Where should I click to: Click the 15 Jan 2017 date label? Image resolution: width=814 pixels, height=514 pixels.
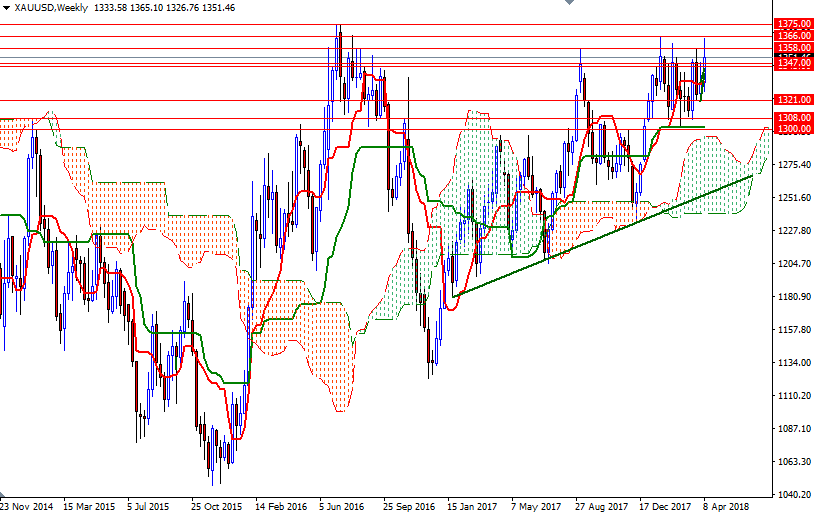tap(472, 506)
